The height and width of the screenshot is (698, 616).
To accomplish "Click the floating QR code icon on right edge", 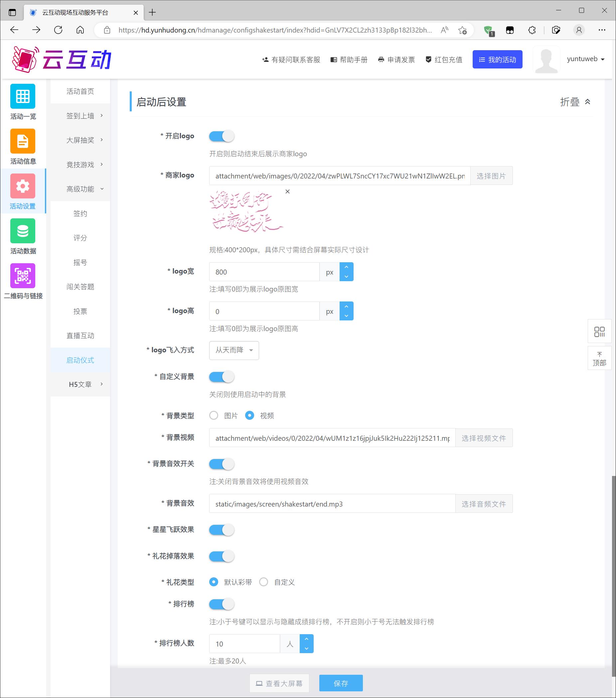I will tap(599, 332).
